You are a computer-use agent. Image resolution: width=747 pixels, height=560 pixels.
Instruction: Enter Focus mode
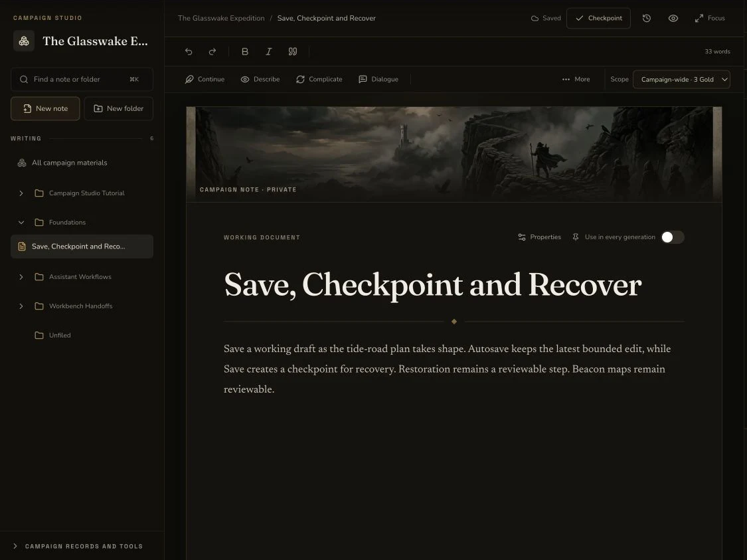pyautogui.click(x=710, y=18)
